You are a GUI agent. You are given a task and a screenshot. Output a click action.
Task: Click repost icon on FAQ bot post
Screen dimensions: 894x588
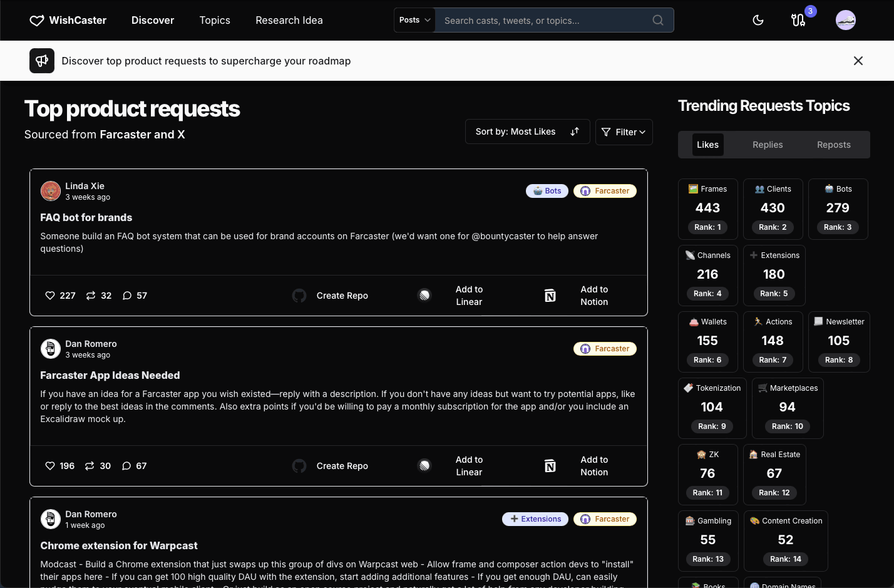91,296
